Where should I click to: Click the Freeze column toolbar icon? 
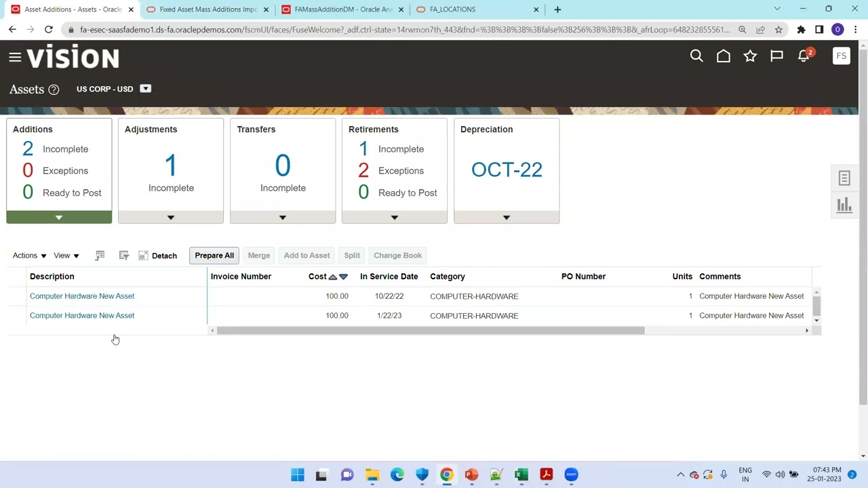click(x=100, y=256)
